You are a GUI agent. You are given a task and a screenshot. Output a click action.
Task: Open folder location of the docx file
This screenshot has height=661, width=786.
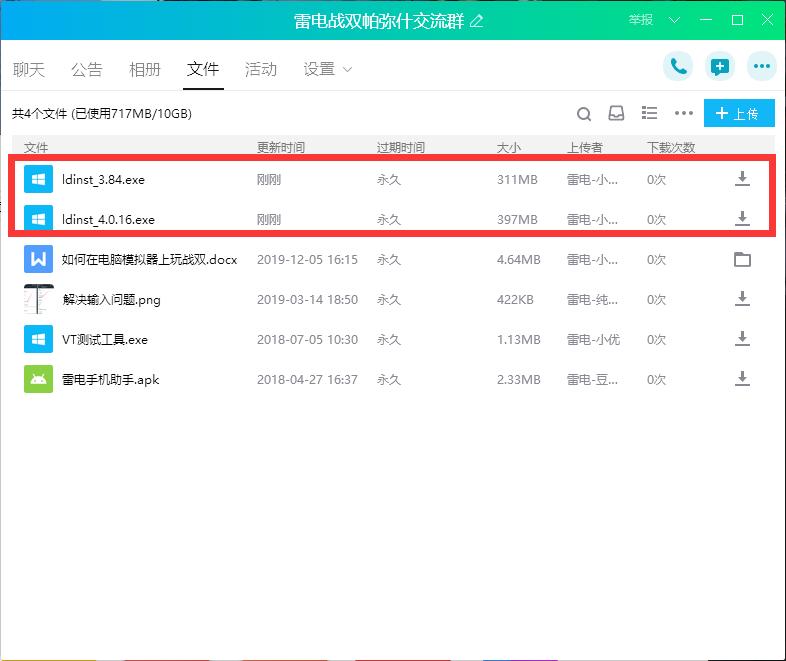click(742, 259)
